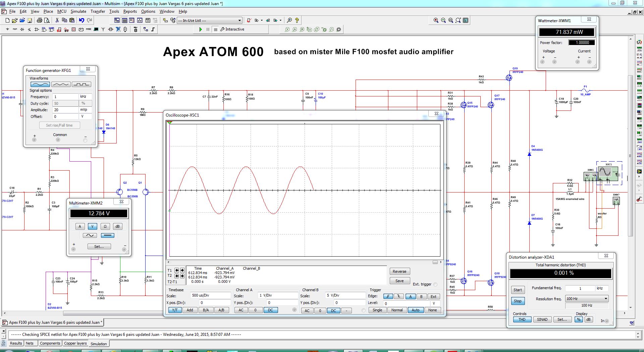644x352 pixels.
Task: Click Zoom out magnifier icon
Action: pos(443,20)
